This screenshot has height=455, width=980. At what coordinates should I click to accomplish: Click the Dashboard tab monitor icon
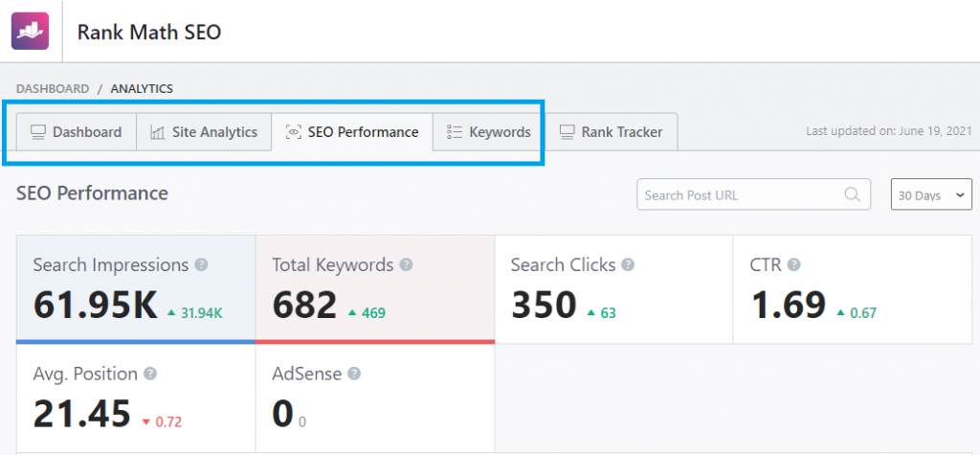point(38,132)
